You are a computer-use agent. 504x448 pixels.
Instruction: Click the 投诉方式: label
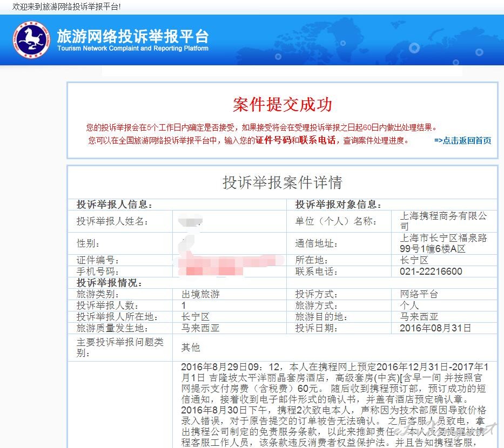317,294
